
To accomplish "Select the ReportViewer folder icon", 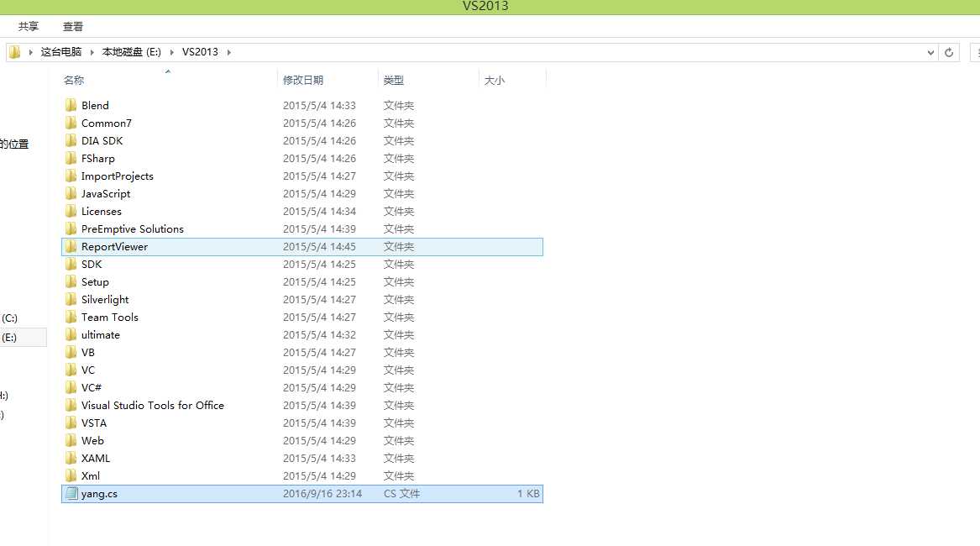I will point(71,246).
